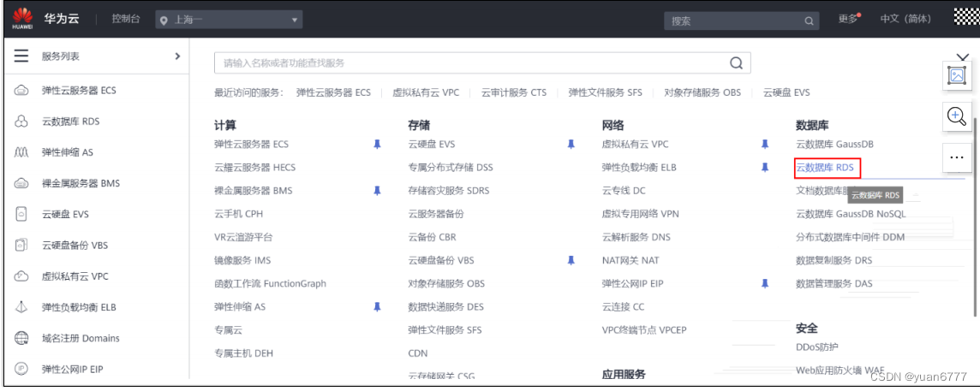
Task: Open 函数工作流 FunctionGraph link
Action: click(x=270, y=283)
